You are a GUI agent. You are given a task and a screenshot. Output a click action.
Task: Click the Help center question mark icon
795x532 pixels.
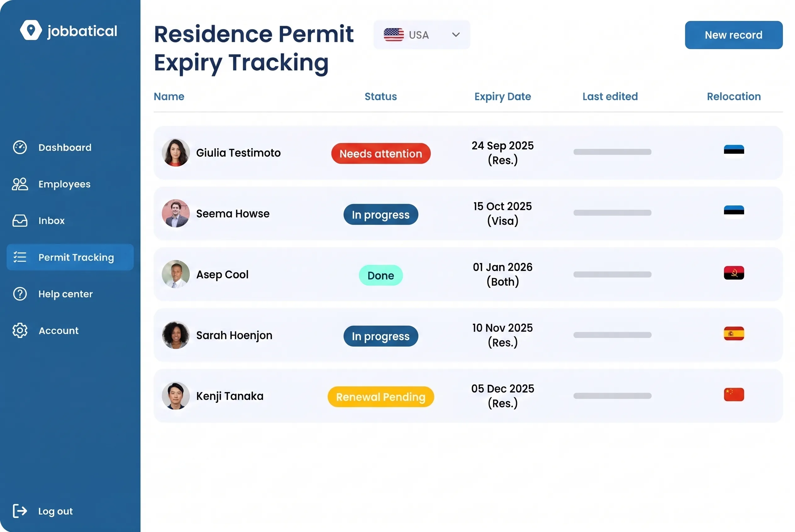[x=20, y=294]
